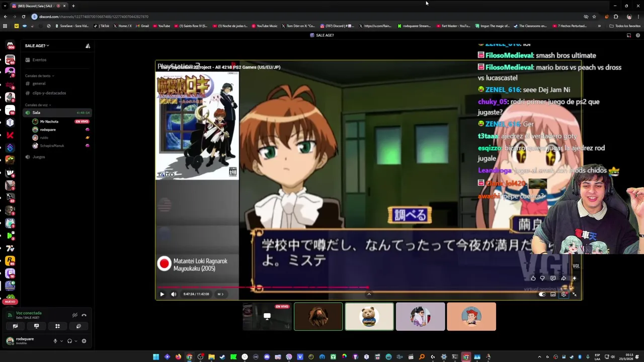Mute the microphone in user panel

(x=55, y=341)
